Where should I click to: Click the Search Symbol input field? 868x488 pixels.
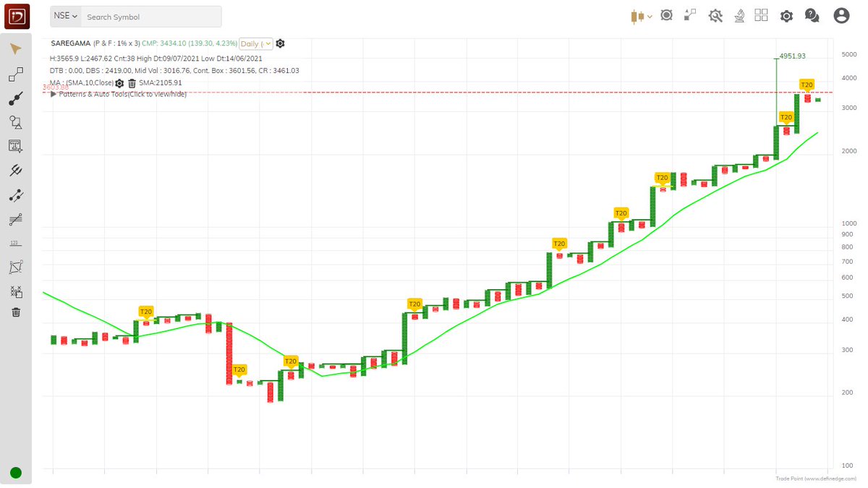tap(151, 17)
